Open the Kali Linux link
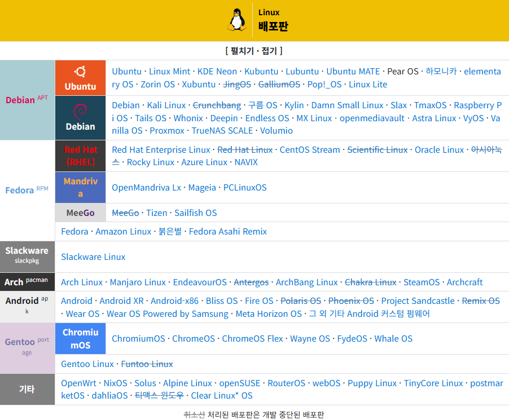Viewport: 509px width, 420px height. (x=166, y=105)
